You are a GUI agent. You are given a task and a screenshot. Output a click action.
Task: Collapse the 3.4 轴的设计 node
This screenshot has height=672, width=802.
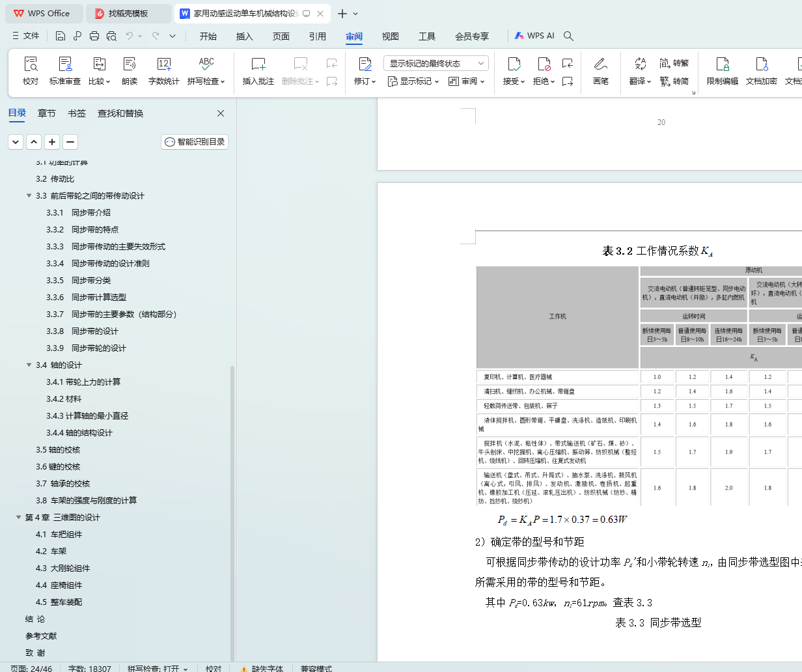tap(29, 365)
